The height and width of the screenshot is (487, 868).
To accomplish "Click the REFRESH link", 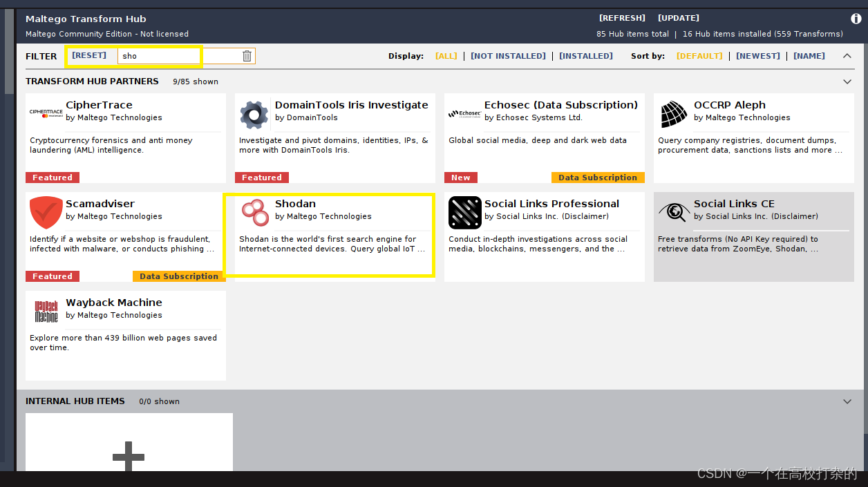I will coord(622,18).
